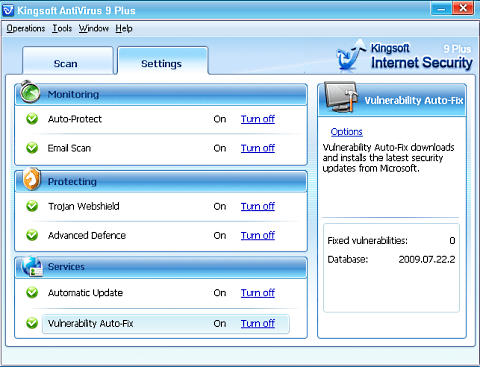Image resolution: width=480 pixels, height=367 pixels.
Task: Click green check icon next to Auto-Protect
Action: pyautogui.click(x=32, y=119)
